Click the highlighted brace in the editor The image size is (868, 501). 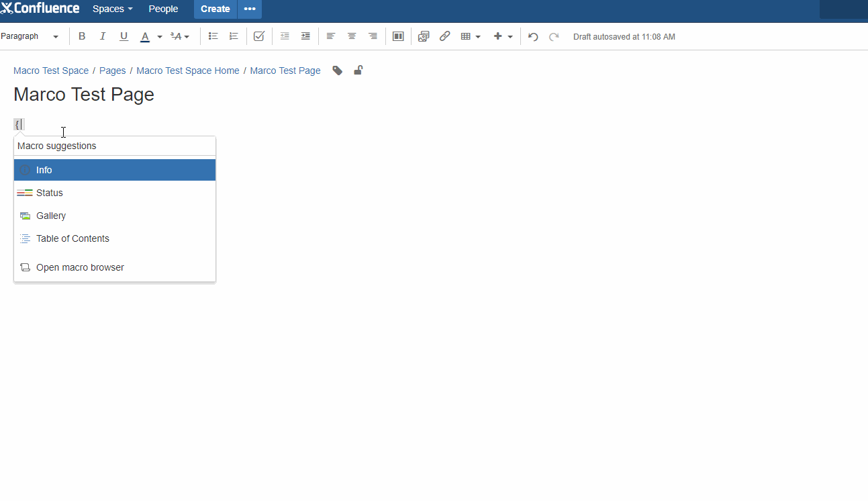click(19, 124)
